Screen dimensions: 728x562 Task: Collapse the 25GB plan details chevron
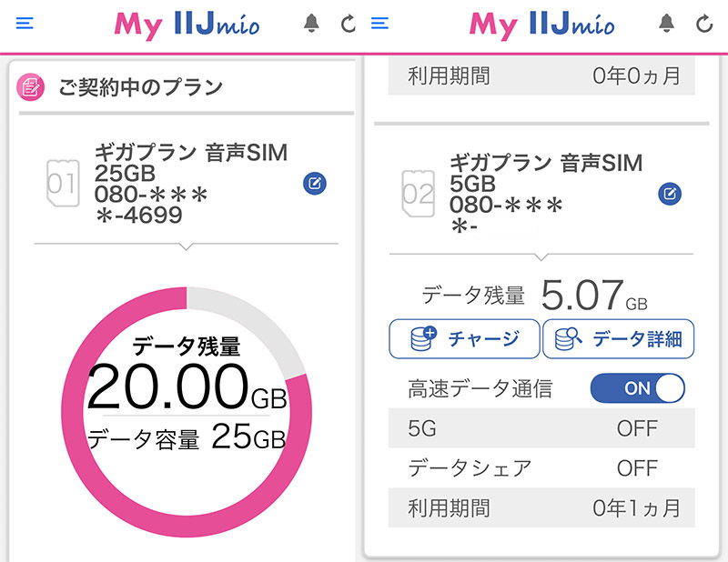click(187, 247)
